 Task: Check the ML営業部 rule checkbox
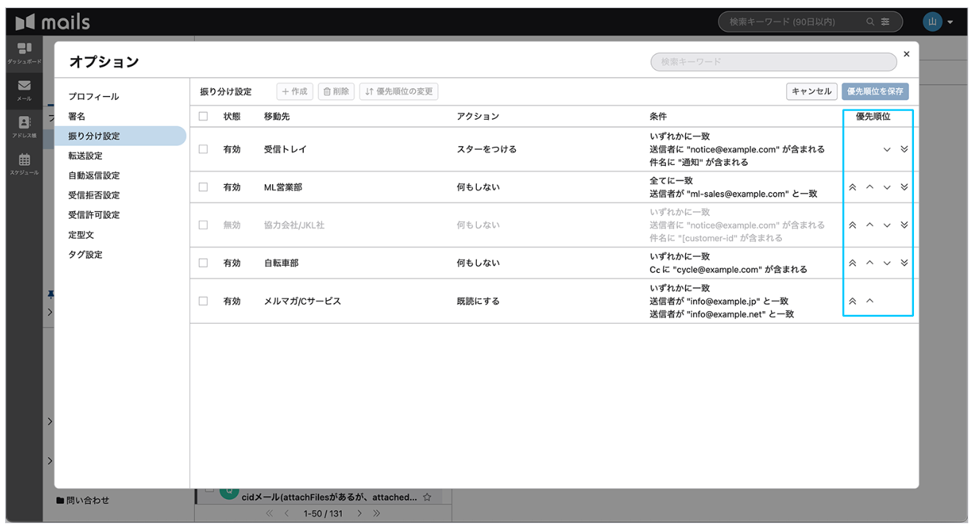[203, 187]
